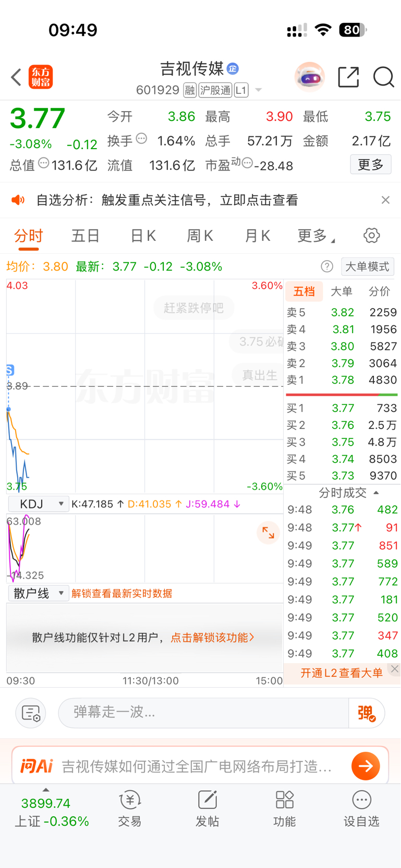The width and height of the screenshot is (401, 868).
Task: Expand the chart to fullscreen arrows icon
Action: point(269,533)
